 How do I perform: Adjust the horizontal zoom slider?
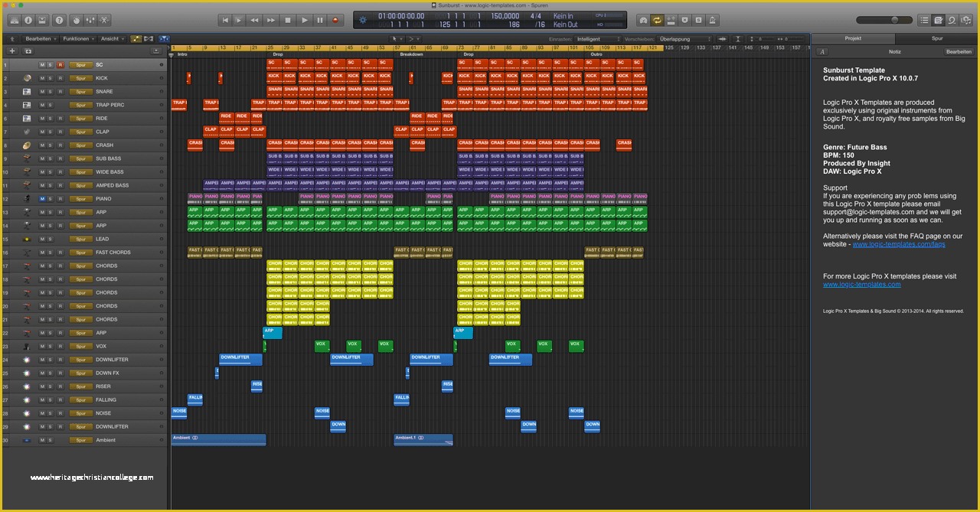[795, 38]
